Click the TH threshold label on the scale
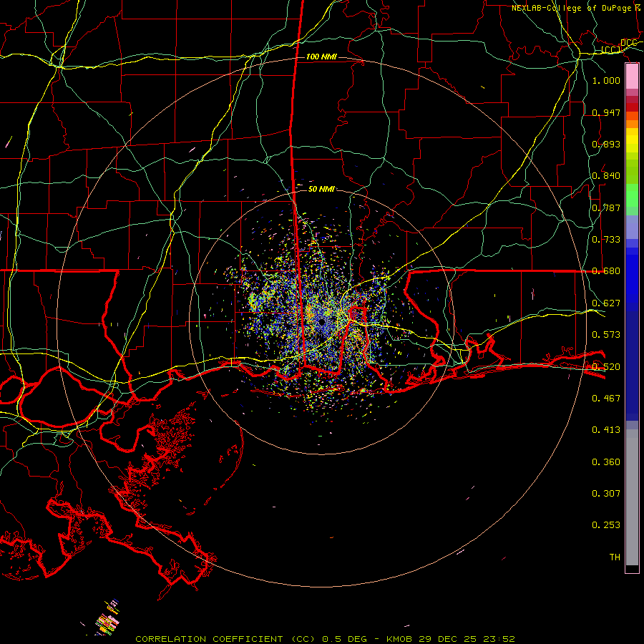 (615, 557)
